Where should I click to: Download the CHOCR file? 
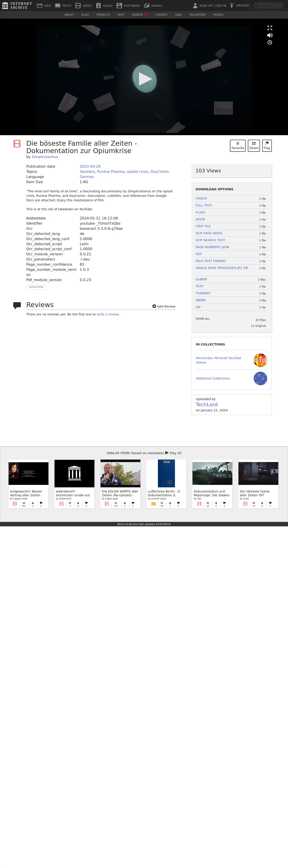(201, 199)
